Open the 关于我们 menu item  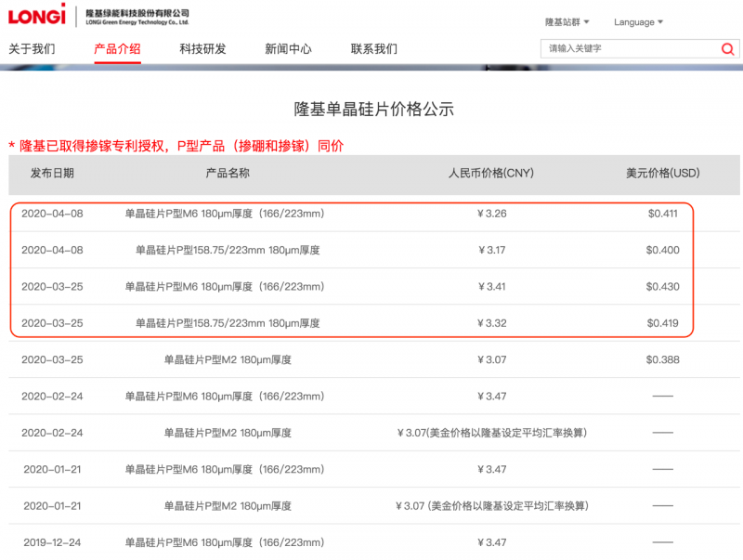pos(32,49)
